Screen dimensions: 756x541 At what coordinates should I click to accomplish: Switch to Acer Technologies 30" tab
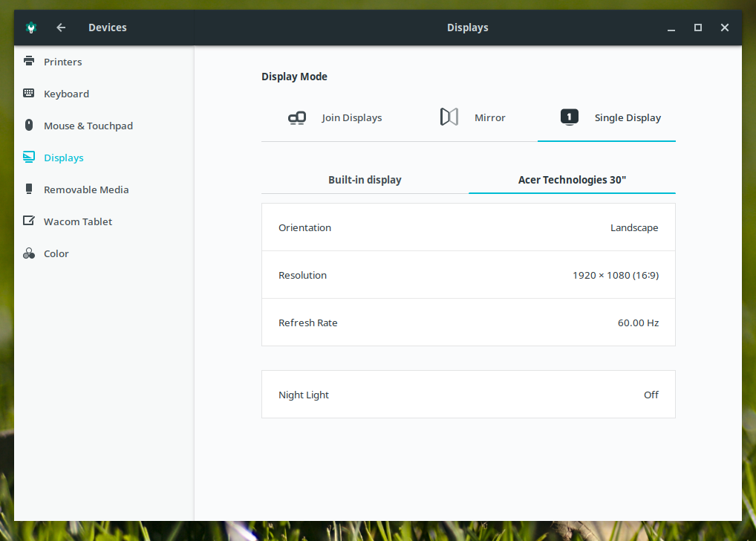(572, 180)
